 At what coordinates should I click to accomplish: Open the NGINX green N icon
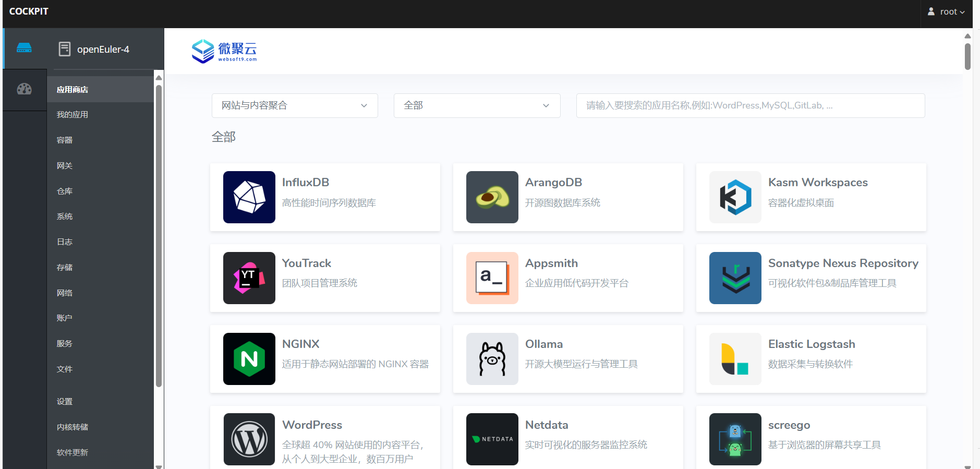(249, 359)
